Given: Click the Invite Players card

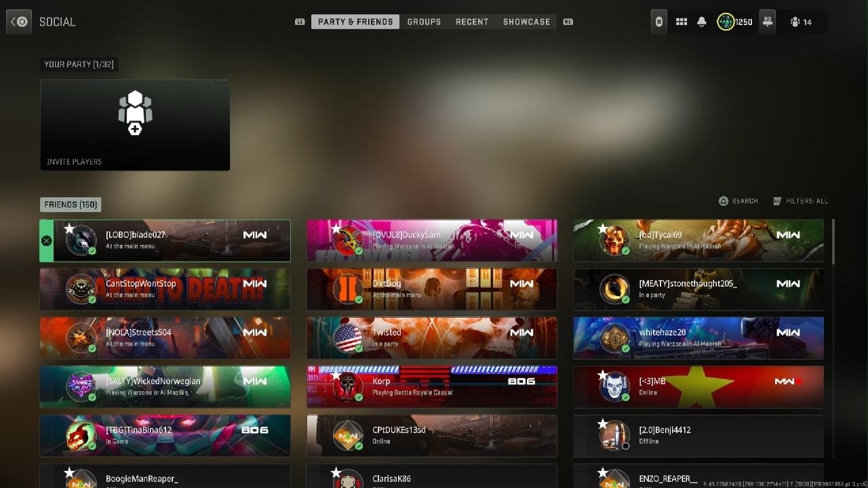Looking at the screenshot, I should pyautogui.click(x=135, y=125).
